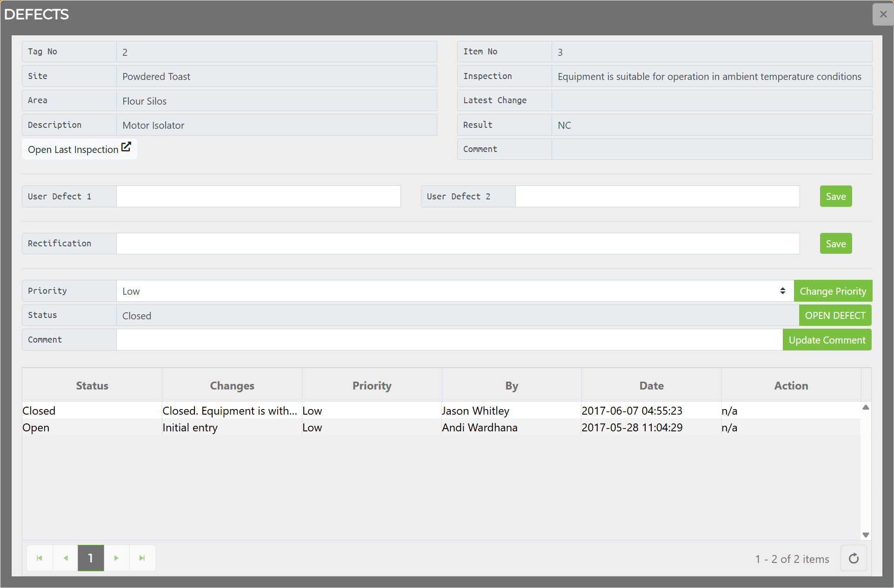Select the Closed status history row
The width and height of the screenshot is (894, 588).
pyautogui.click(x=441, y=410)
